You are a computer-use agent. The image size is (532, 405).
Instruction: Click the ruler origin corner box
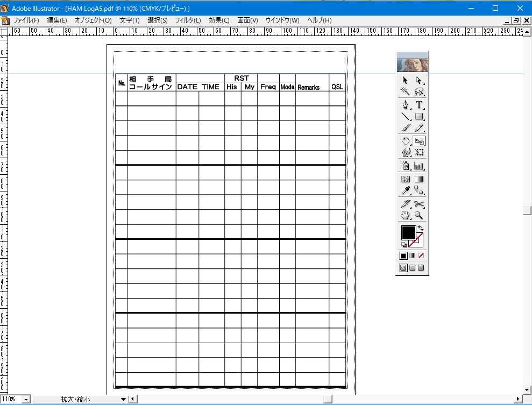[x=4, y=32]
